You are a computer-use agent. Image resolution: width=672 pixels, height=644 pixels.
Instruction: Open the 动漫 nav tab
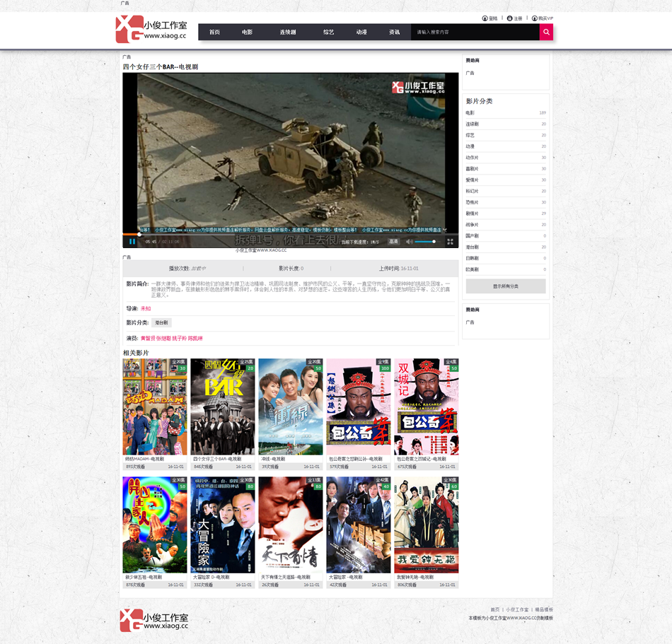(x=361, y=32)
